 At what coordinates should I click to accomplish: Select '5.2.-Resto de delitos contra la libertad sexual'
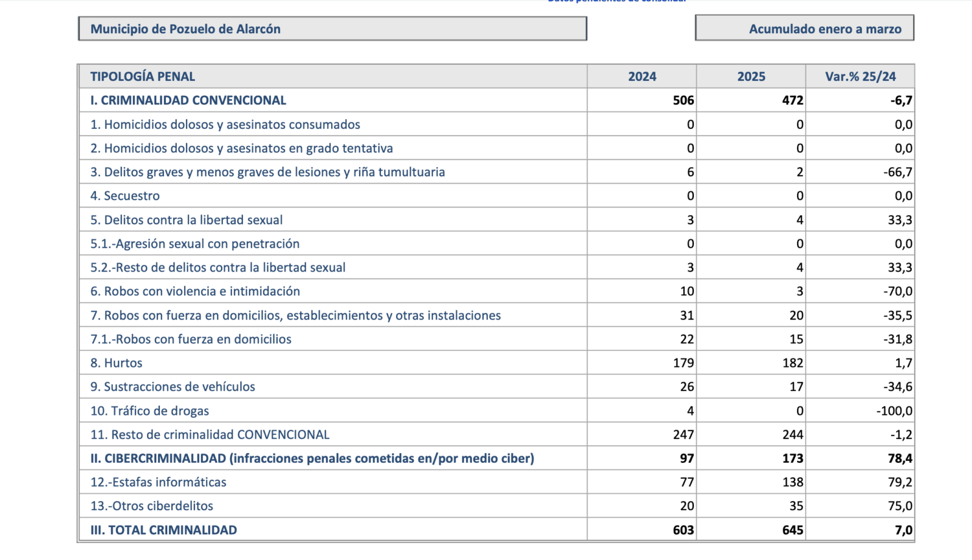tap(218, 267)
